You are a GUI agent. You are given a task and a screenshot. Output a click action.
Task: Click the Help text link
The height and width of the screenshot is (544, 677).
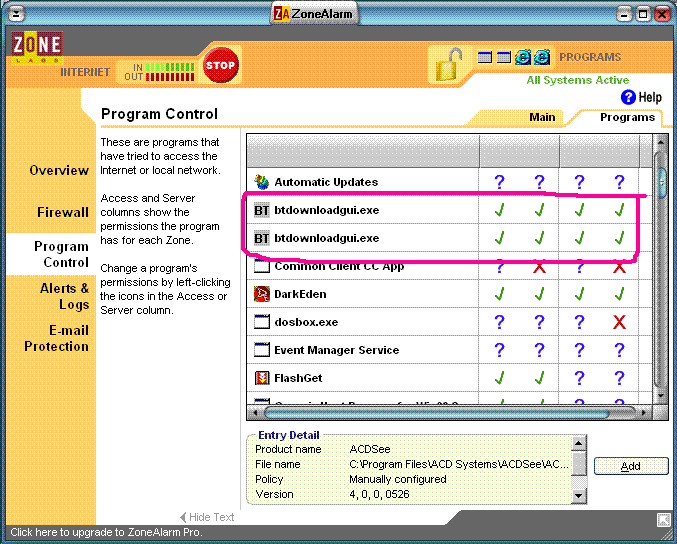650,97
